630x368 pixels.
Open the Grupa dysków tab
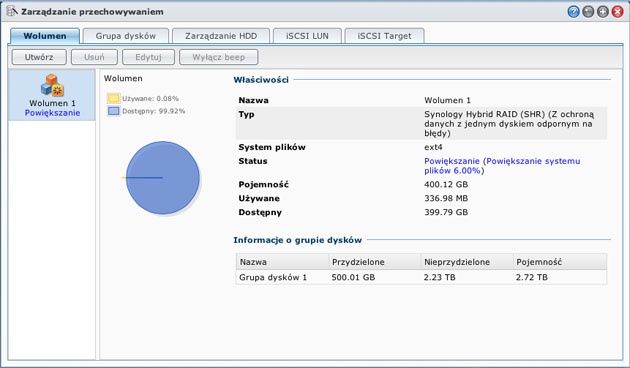tap(126, 36)
